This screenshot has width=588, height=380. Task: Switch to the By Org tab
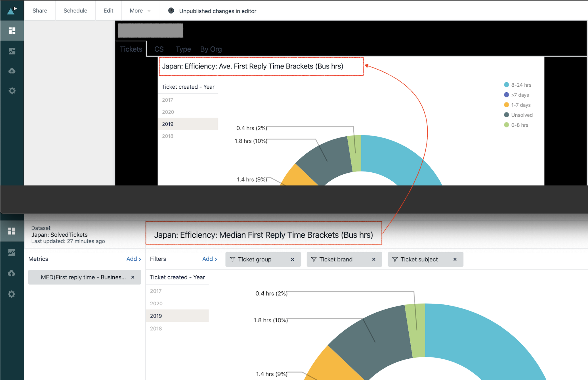click(x=211, y=49)
